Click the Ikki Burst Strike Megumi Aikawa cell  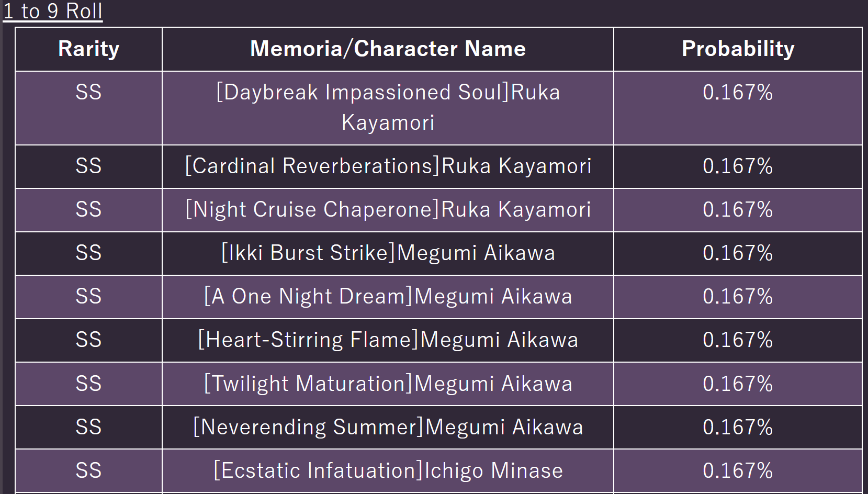(388, 253)
